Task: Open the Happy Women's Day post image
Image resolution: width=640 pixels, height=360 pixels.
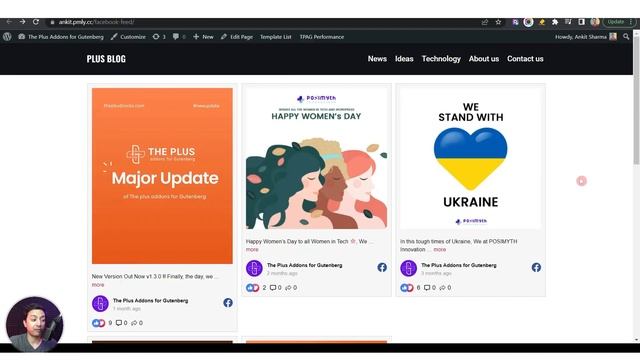Action: click(x=316, y=158)
